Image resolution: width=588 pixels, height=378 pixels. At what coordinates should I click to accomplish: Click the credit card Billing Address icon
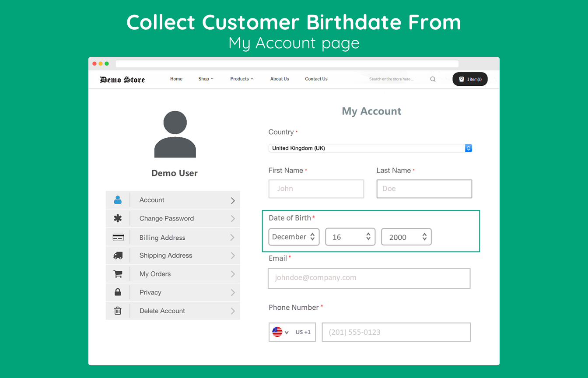pos(118,238)
